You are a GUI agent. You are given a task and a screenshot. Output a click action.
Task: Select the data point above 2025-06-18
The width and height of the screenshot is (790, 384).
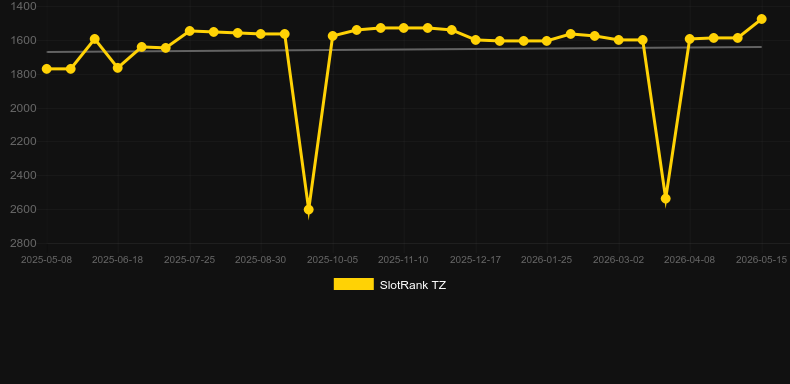118,68
